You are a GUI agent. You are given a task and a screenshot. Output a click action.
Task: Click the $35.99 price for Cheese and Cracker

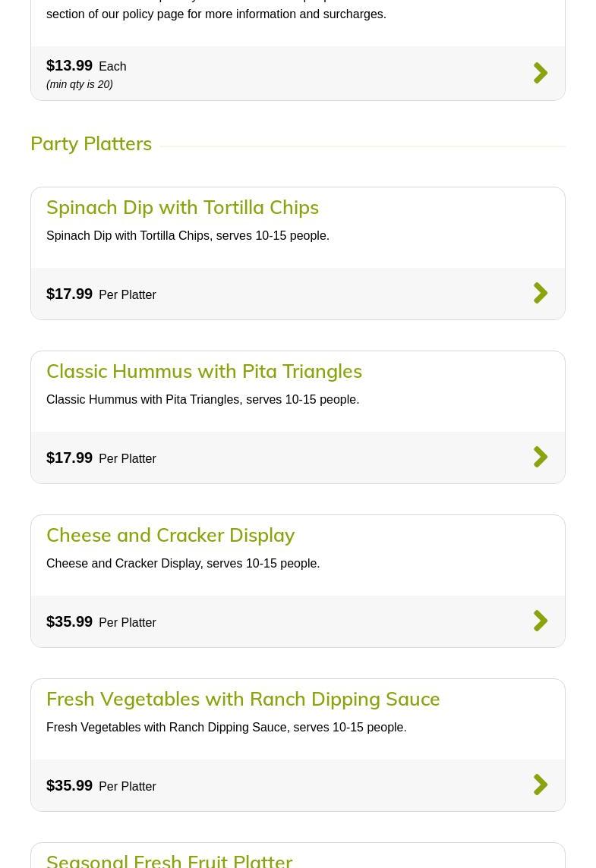pos(70,621)
